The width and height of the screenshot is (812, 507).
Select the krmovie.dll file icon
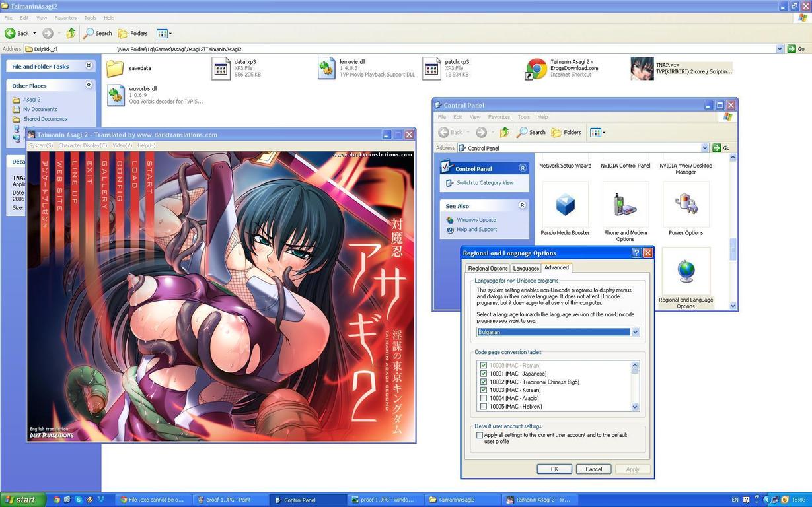327,68
